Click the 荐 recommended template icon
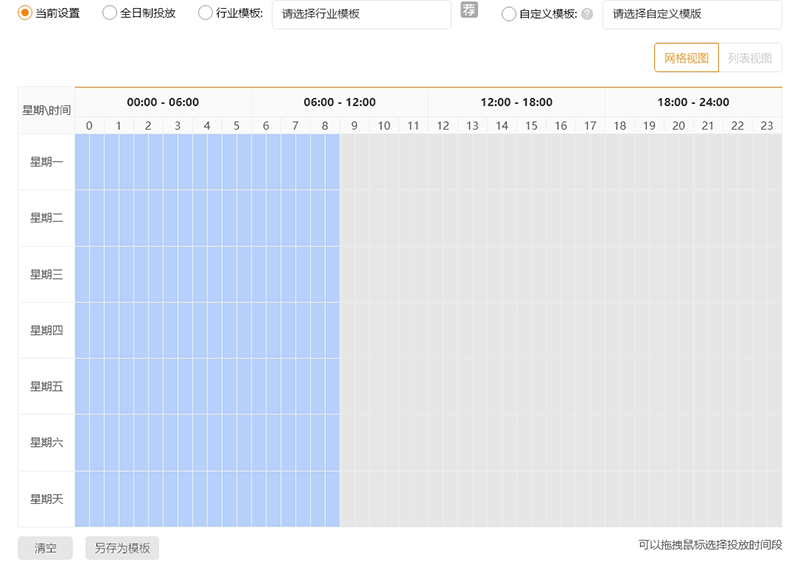 469,11
